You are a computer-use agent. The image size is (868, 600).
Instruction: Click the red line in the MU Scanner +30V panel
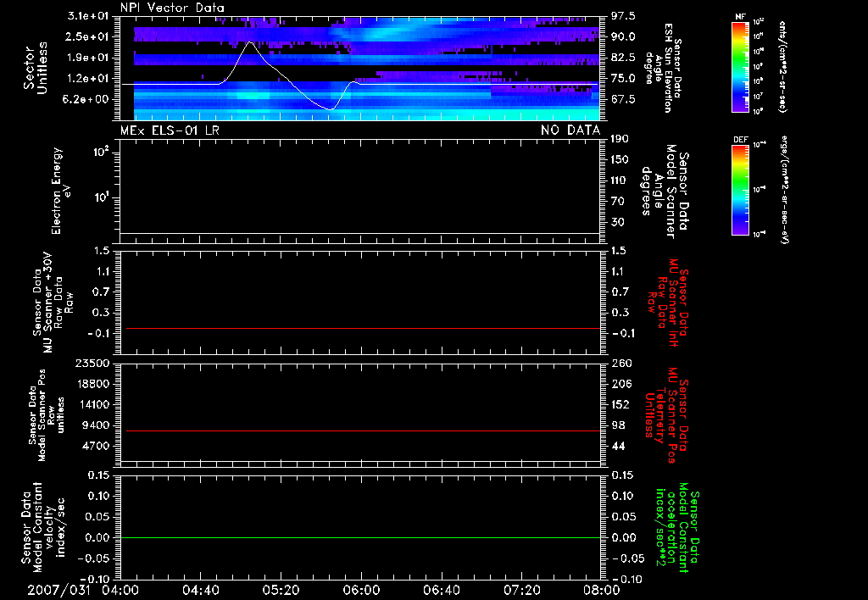[363, 328]
